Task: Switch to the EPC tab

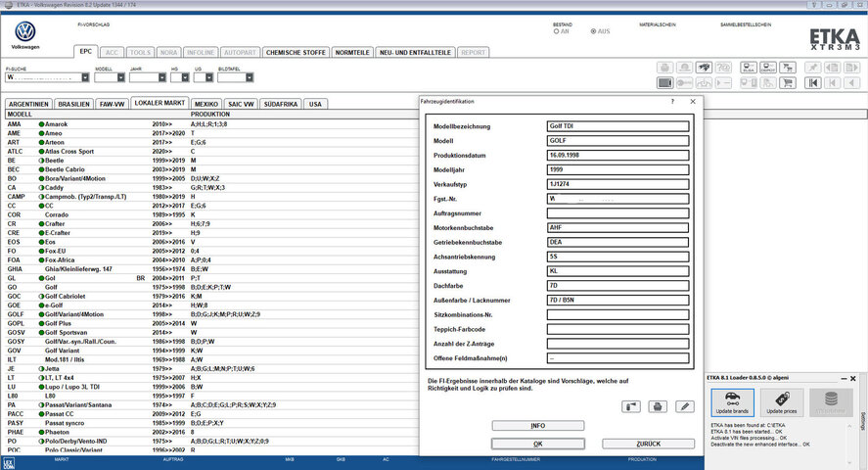Action: click(x=86, y=52)
